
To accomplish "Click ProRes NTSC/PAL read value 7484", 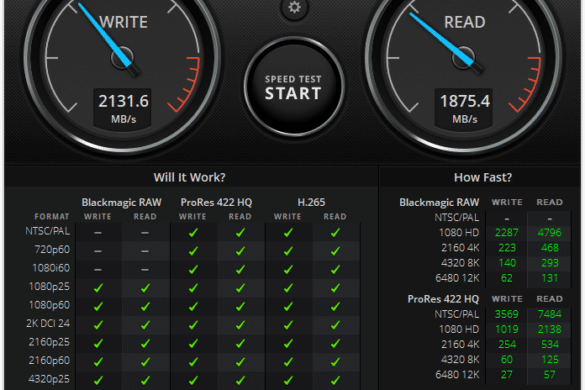I will (549, 314).
